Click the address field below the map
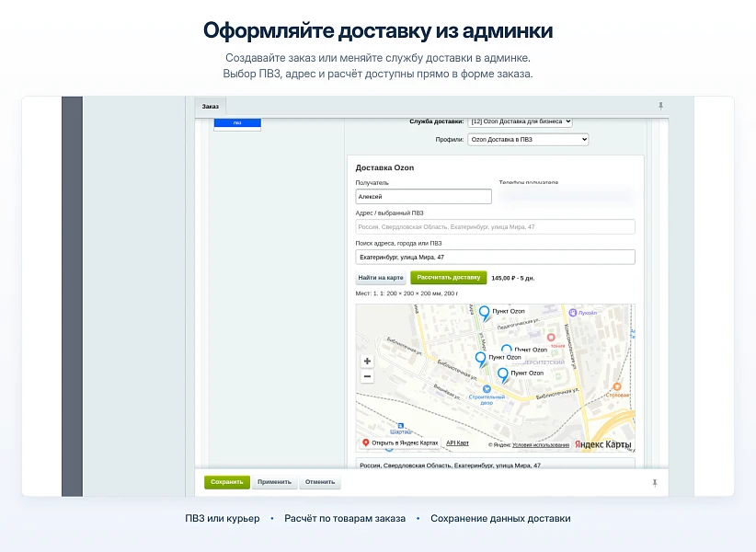Viewport: 756px width, 552px height. [x=495, y=464]
